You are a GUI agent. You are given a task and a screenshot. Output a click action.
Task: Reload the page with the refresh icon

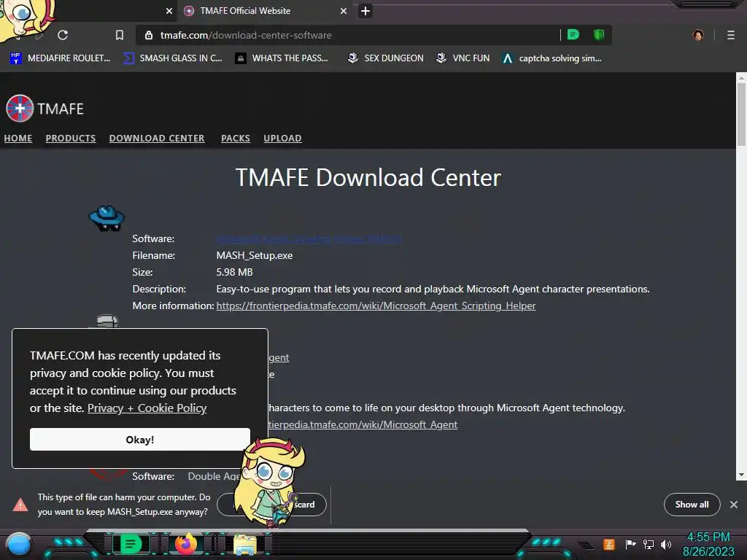coord(63,35)
